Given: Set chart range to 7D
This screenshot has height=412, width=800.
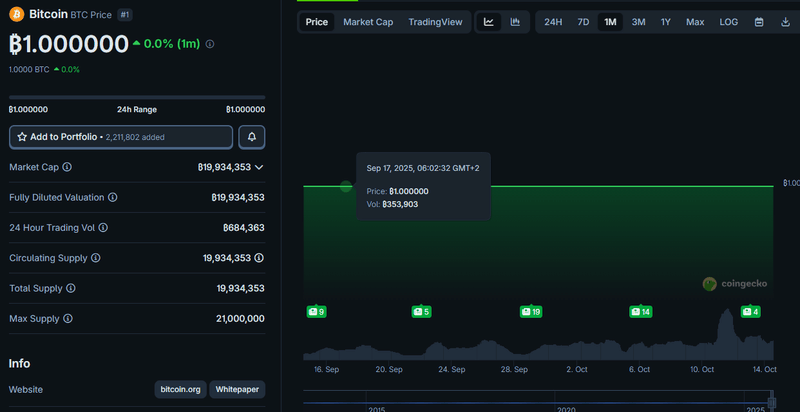Looking at the screenshot, I should (583, 22).
